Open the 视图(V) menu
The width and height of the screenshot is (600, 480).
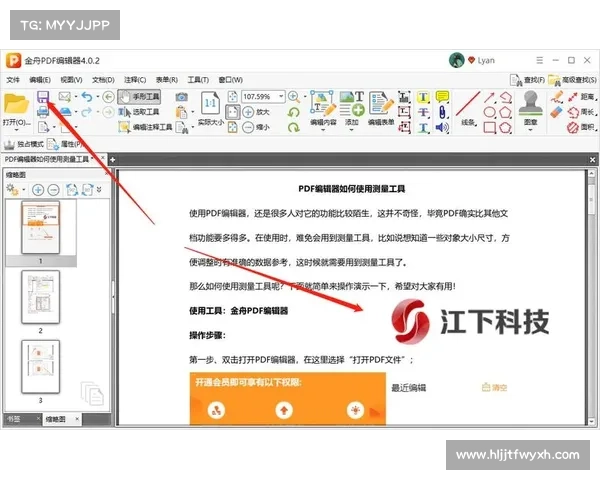pyautogui.click(x=72, y=80)
